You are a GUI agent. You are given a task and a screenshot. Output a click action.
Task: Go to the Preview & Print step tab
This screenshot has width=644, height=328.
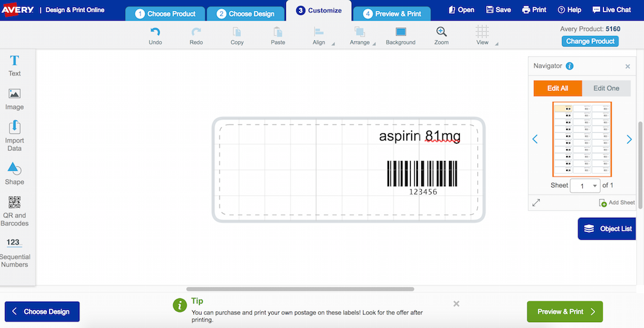(392, 14)
